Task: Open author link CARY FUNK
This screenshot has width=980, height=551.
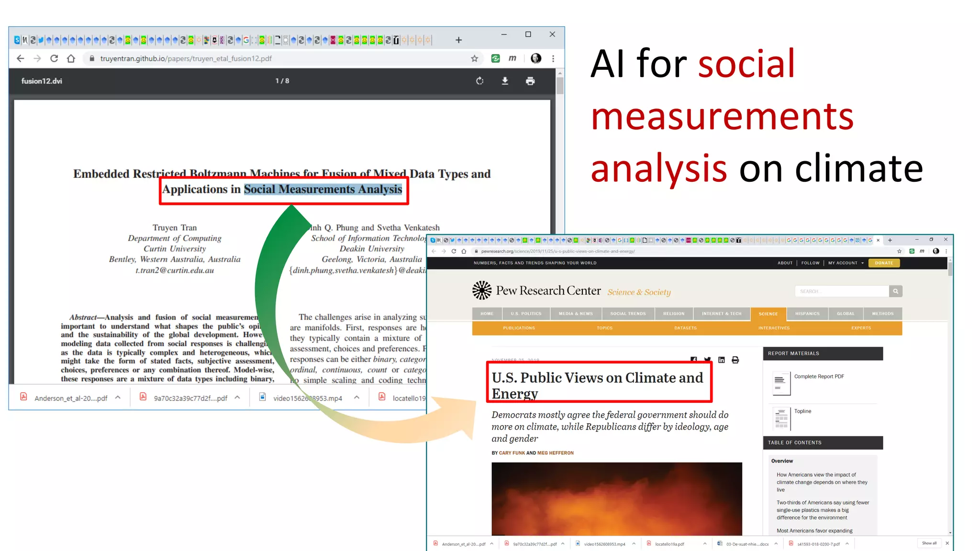Action: (512, 453)
